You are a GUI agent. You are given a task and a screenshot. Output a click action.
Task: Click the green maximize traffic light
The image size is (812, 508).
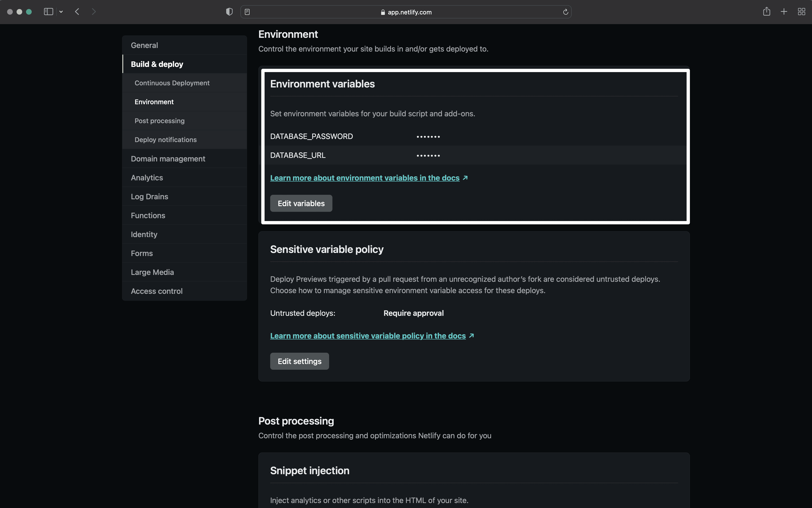coord(29,11)
